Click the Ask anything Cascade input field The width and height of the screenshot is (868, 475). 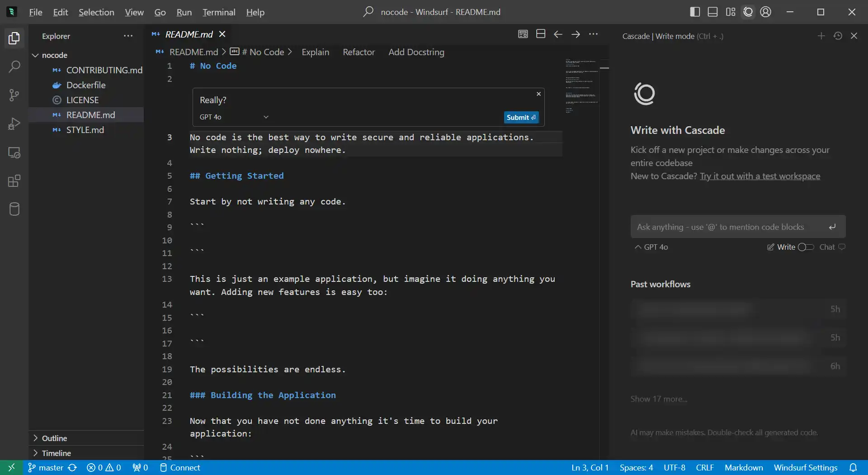(x=738, y=227)
